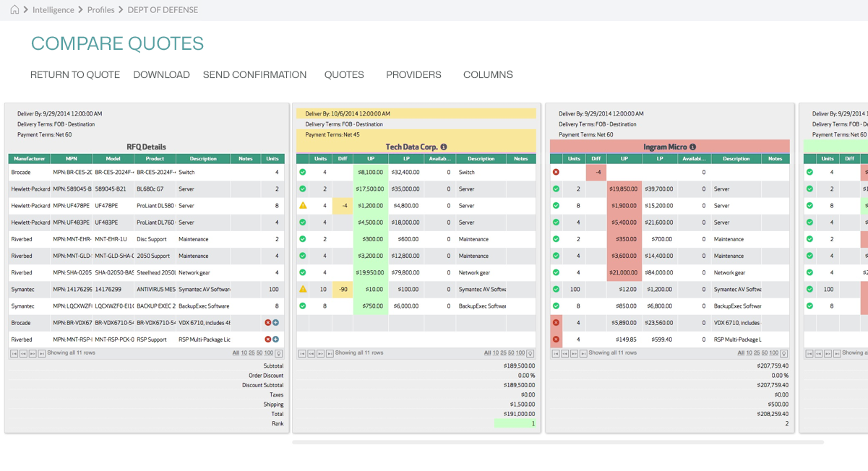Image resolution: width=868 pixels, height=471 pixels.
Task: Go to last page in Tech Data pager
Action: 330,353
